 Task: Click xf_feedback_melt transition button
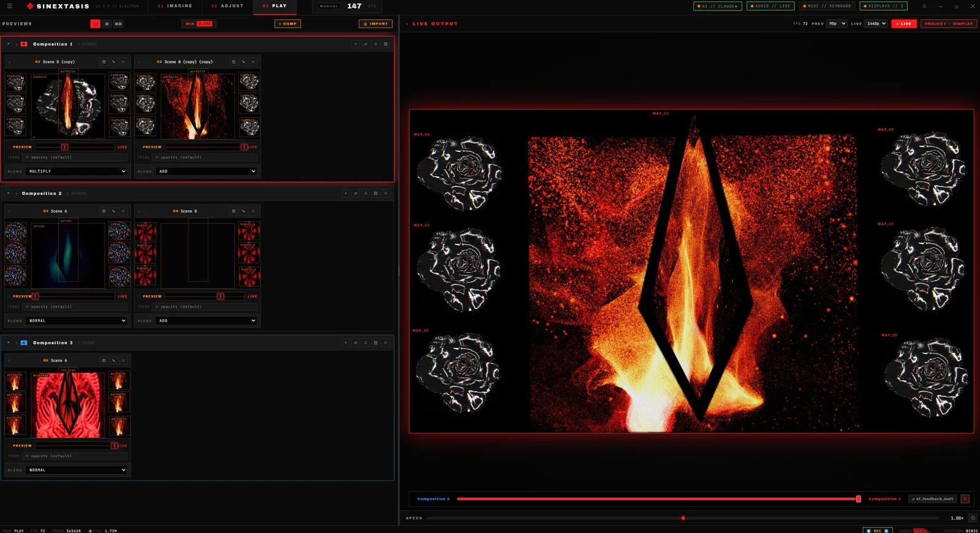click(932, 499)
